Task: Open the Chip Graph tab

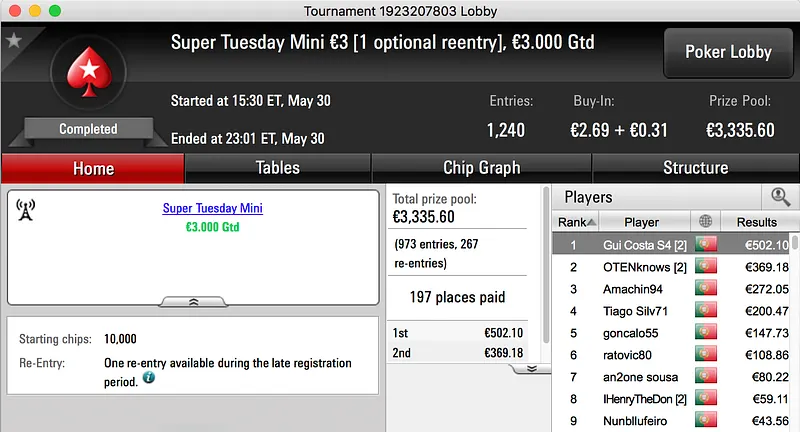Action: tap(481, 168)
